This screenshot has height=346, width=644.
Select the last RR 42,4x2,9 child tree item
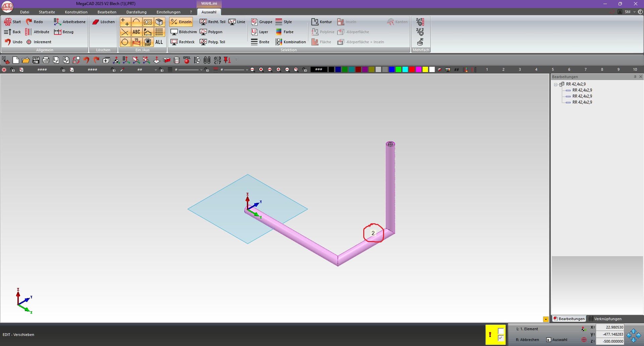(582, 102)
